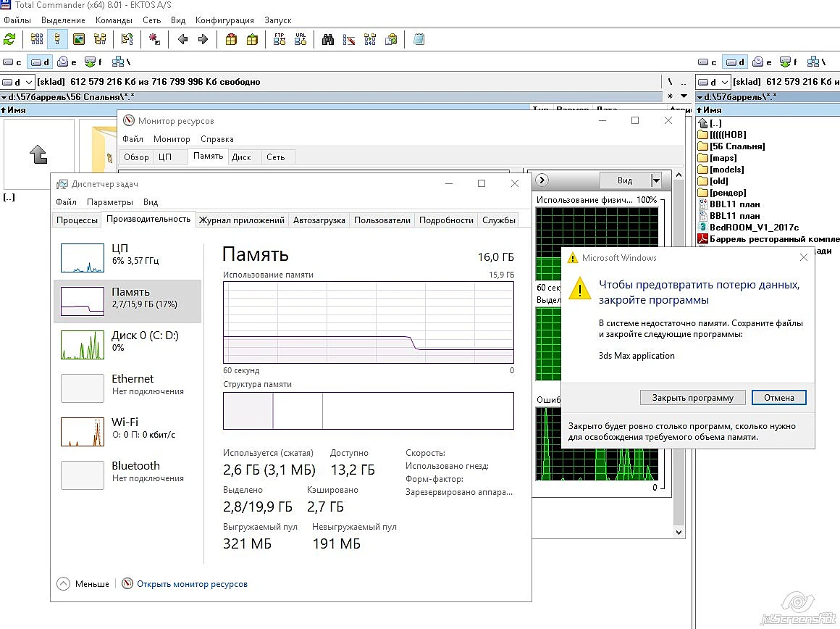
Task: Switch to the Процессы tab
Action: (x=77, y=220)
